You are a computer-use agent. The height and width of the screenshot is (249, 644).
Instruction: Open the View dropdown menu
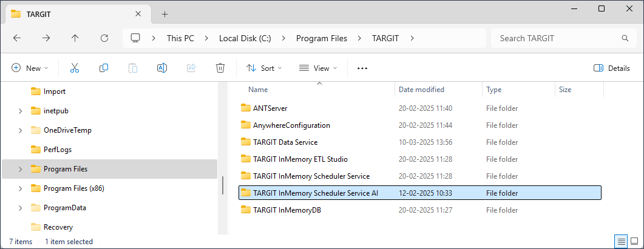click(318, 68)
